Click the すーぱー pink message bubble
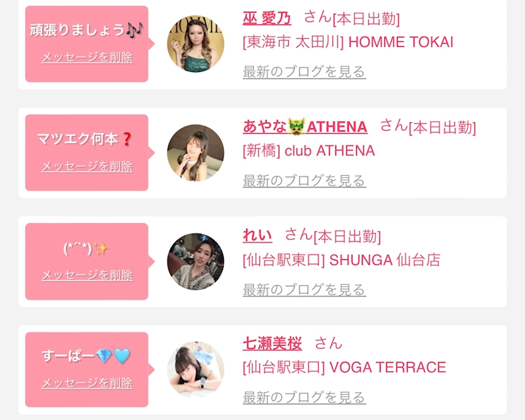 (x=87, y=356)
